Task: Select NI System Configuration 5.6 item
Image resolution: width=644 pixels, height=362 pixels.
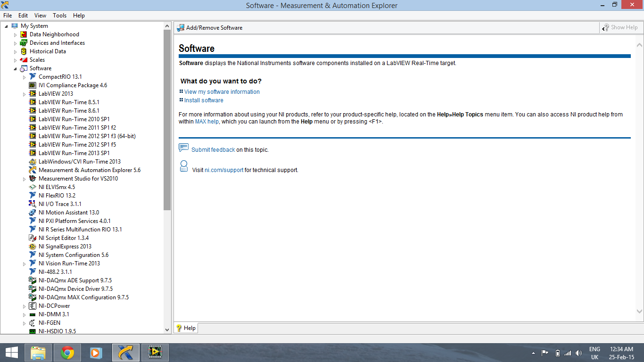Action: [74, 255]
